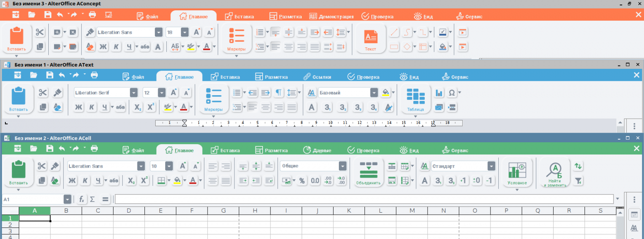Click the Find and Replace icon in ACell

click(x=555, y=172)
